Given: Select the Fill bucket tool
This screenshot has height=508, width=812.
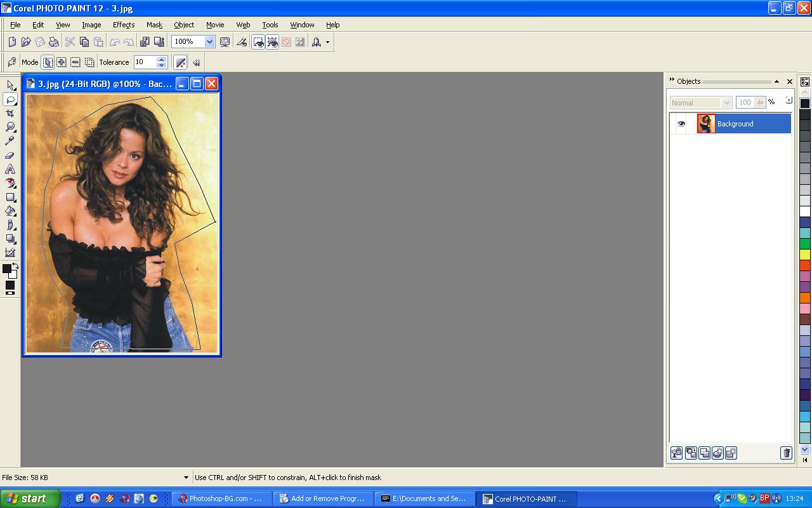Looking at the screenshot, I should click(10, 211).
